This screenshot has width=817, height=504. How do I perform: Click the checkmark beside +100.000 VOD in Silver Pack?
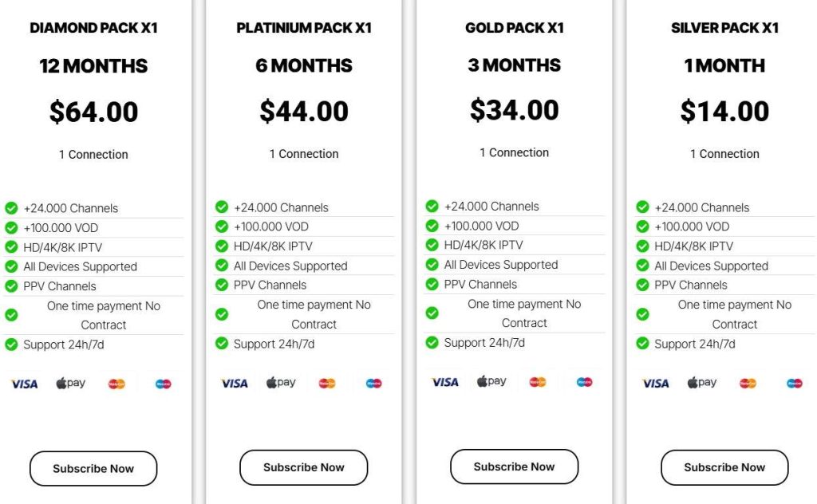pyautogui.click(x=642, y=226)
